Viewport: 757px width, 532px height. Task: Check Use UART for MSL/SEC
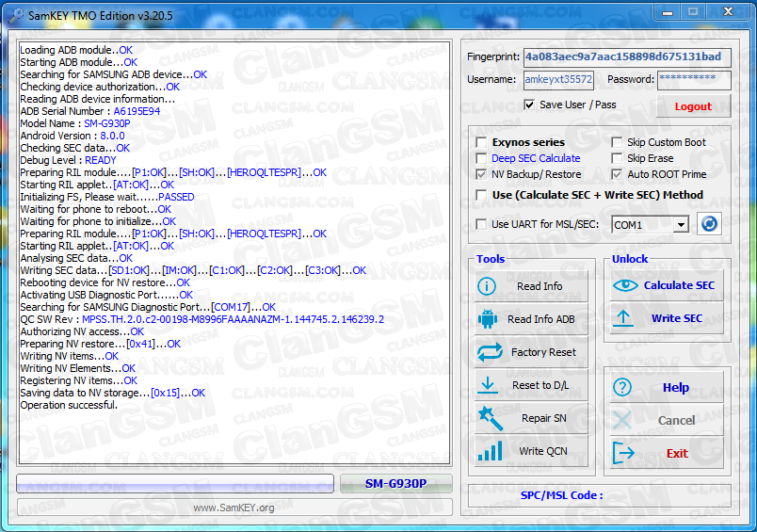(x=481, y=224)
